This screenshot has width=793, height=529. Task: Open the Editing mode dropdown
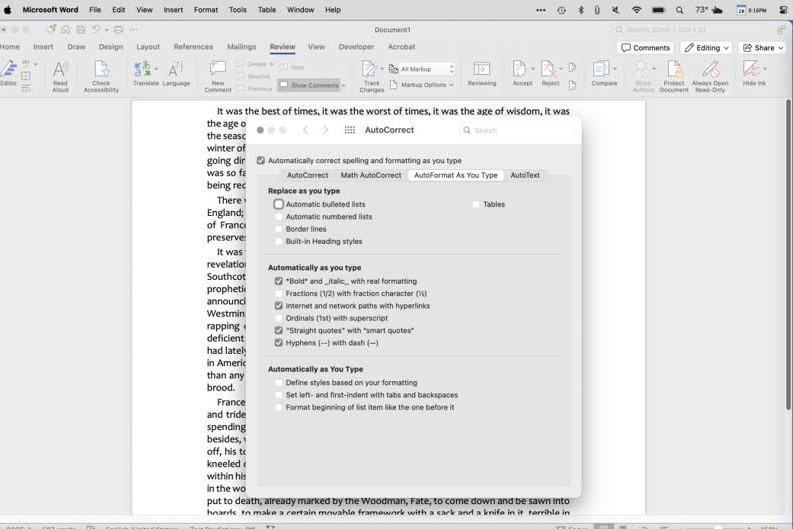tap(707, 48)
